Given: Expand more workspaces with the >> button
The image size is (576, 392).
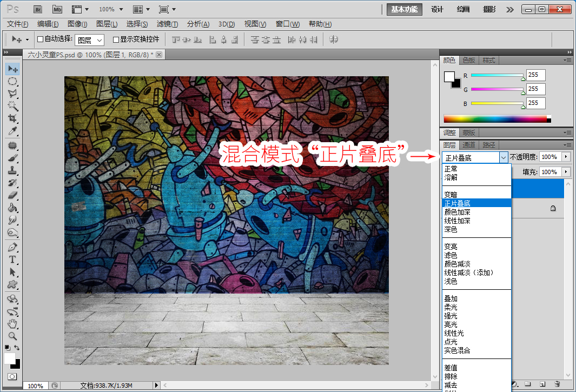Looking at the screenshot, I should pyautogui.click(x=510, y=10).
